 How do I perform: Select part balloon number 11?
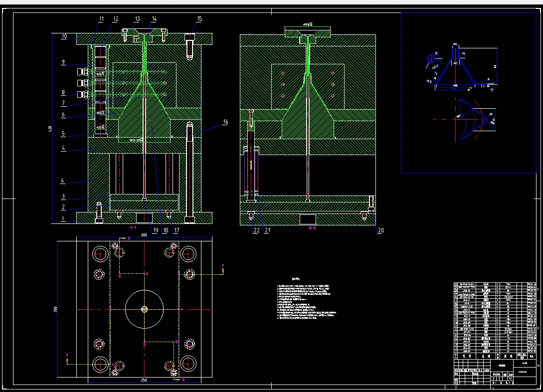[x=101, y=19]
